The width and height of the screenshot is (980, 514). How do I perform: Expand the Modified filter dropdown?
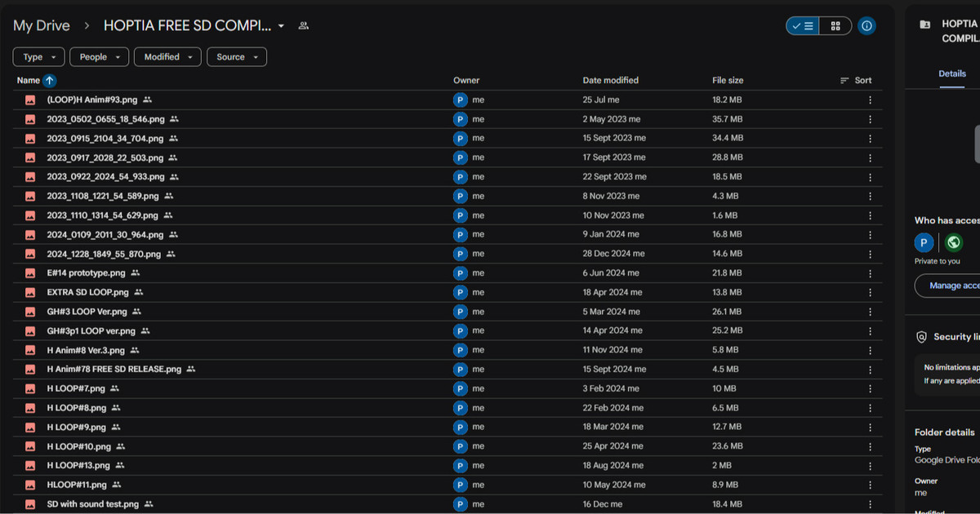click(x=168, y=57)
